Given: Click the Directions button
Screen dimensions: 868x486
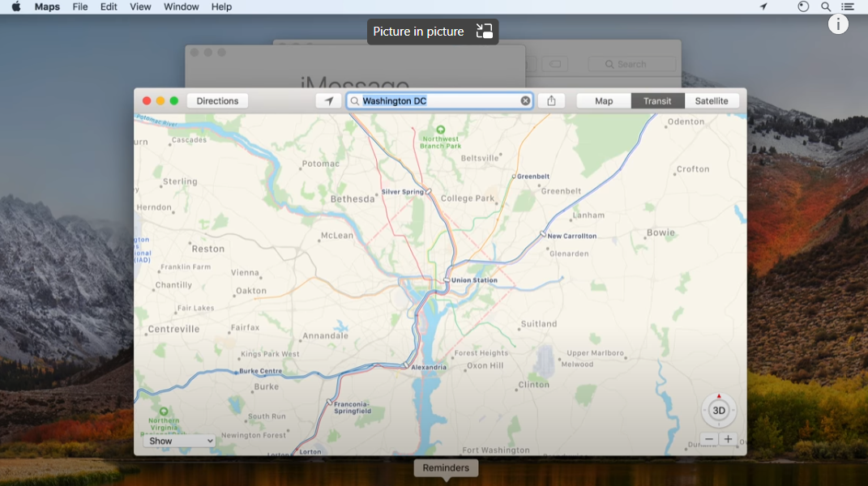Looking at the screenshot, I should [217, 100].
